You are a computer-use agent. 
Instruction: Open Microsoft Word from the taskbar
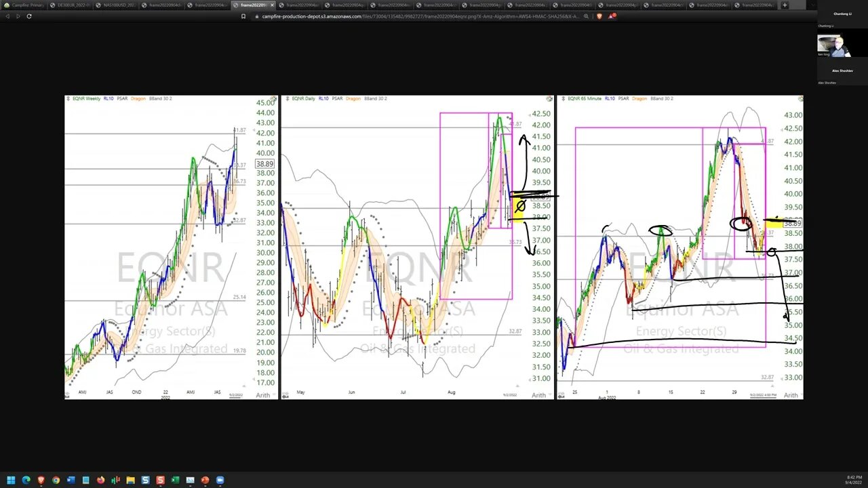(71, 480)
